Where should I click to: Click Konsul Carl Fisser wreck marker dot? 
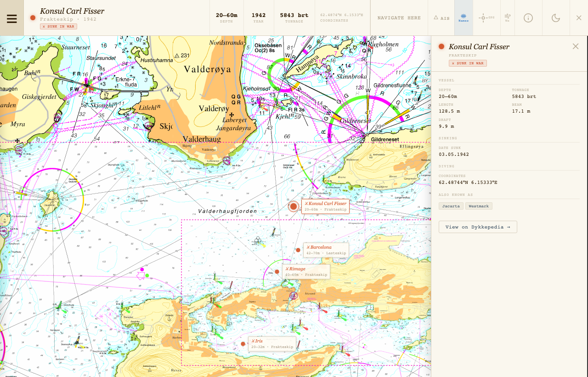[x=294, y=206]
